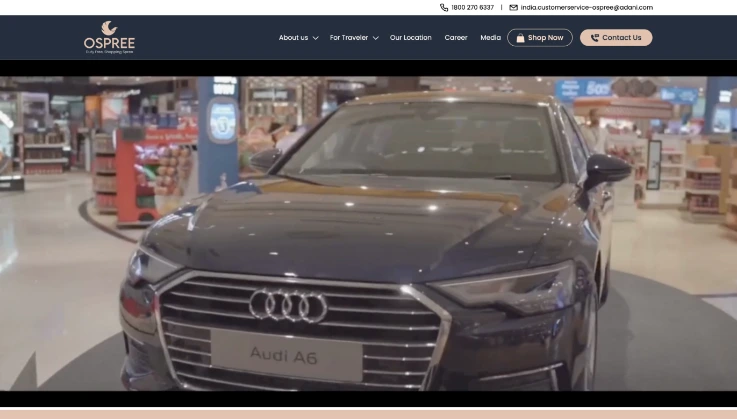Image resolution: width=737 pixels, height=419 pixels.
Task: Open the For Traveler menu
Action: tap(349, 38)
